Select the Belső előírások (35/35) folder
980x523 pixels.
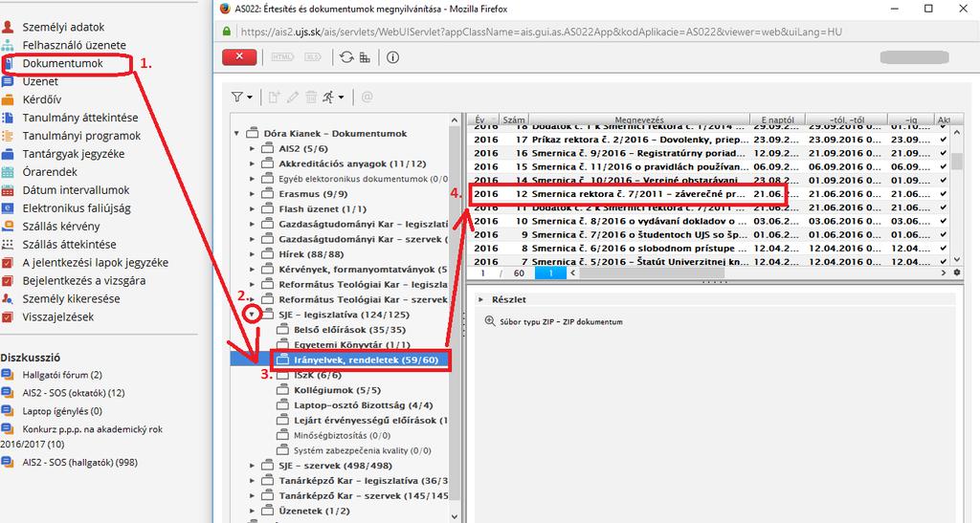(349, 330)
